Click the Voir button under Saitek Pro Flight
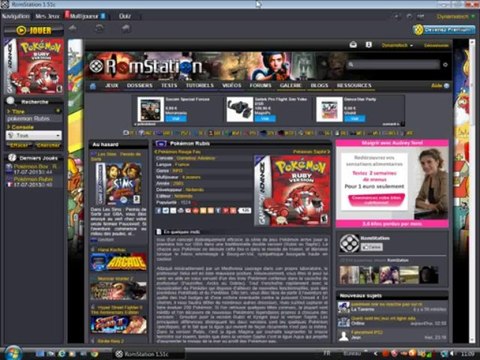 [x=265, y=119]
